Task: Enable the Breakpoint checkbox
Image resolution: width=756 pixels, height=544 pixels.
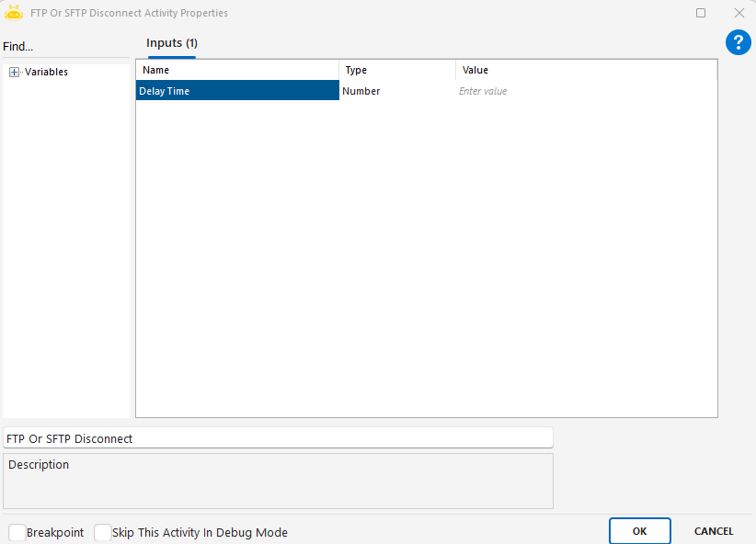Action: 17,532
